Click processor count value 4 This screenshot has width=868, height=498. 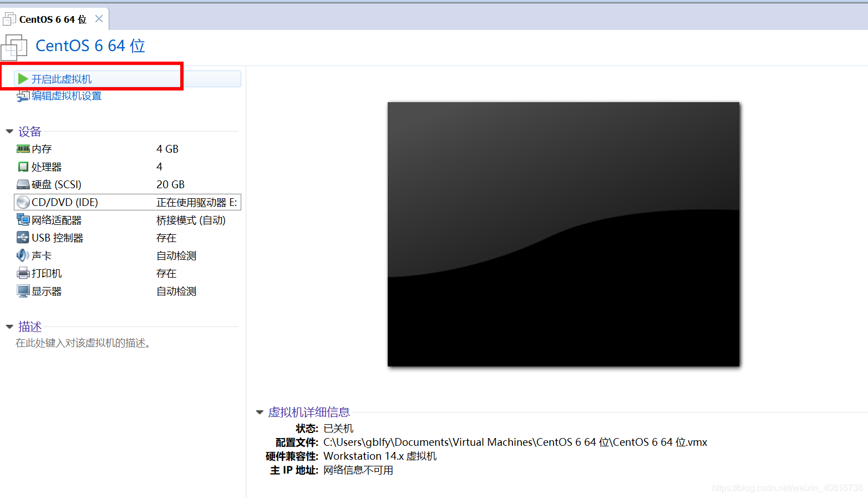pyautogui.click(x=160, y=167)
